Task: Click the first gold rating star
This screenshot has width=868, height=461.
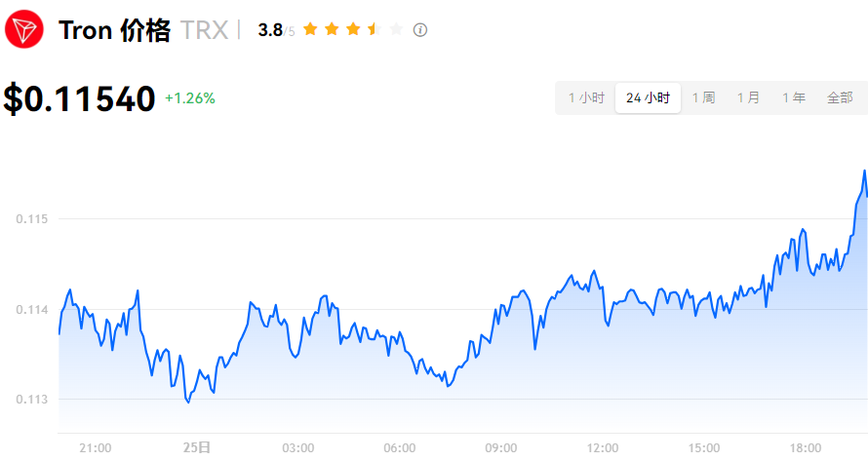Action: point(310,29)
